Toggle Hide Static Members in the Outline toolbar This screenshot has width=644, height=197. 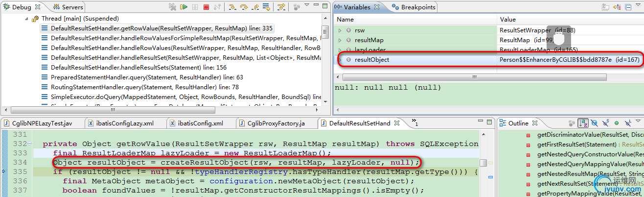point(605,123)
